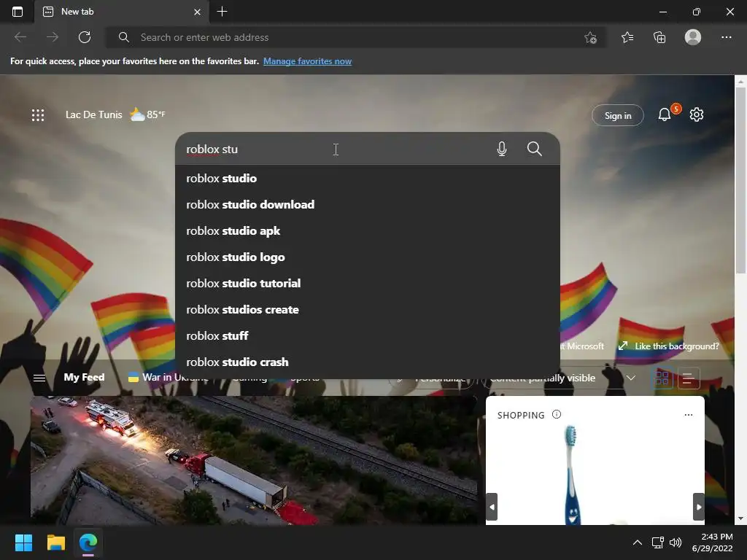Open File Explorer from taskbar
This screenshot has width=747, height=560.
pos(55,542)
